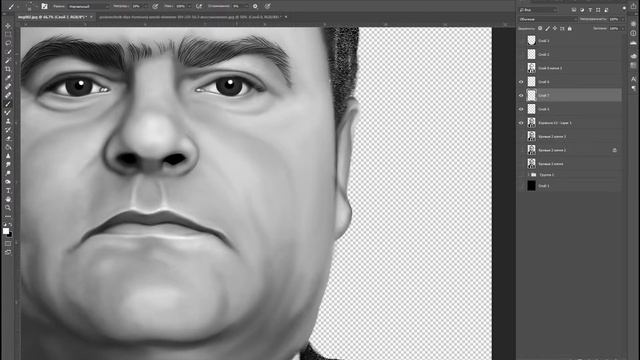Open smoothing options gear icon
This screenshot has width=640, height=360.
coord(255,6)
